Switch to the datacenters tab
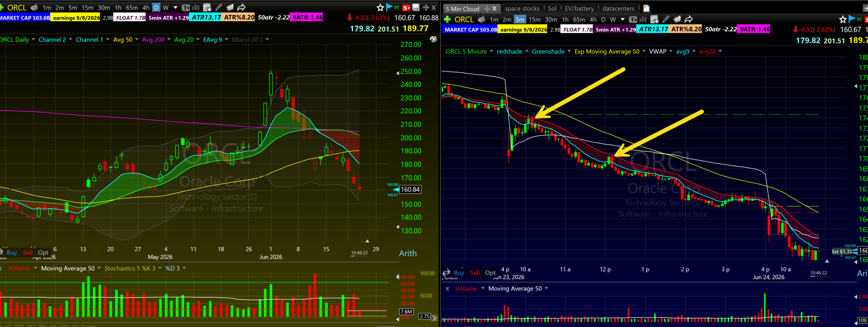 click(618, 8)
